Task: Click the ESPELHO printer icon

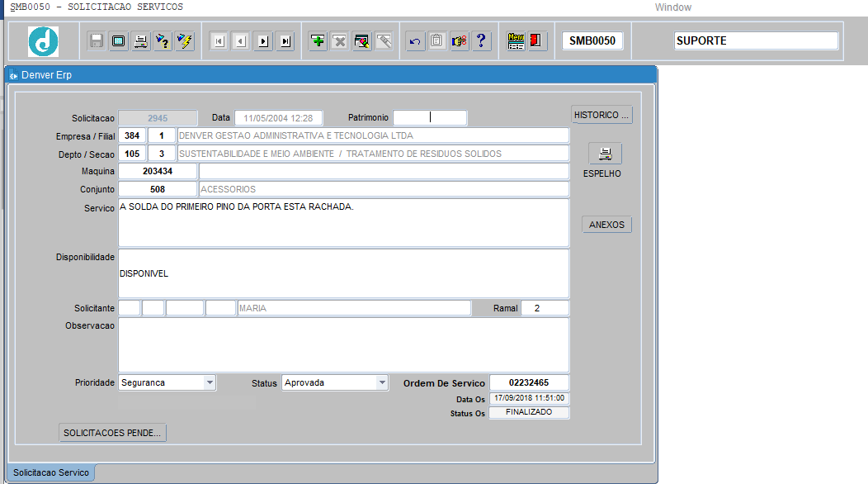Action: [x=605, y=154]
